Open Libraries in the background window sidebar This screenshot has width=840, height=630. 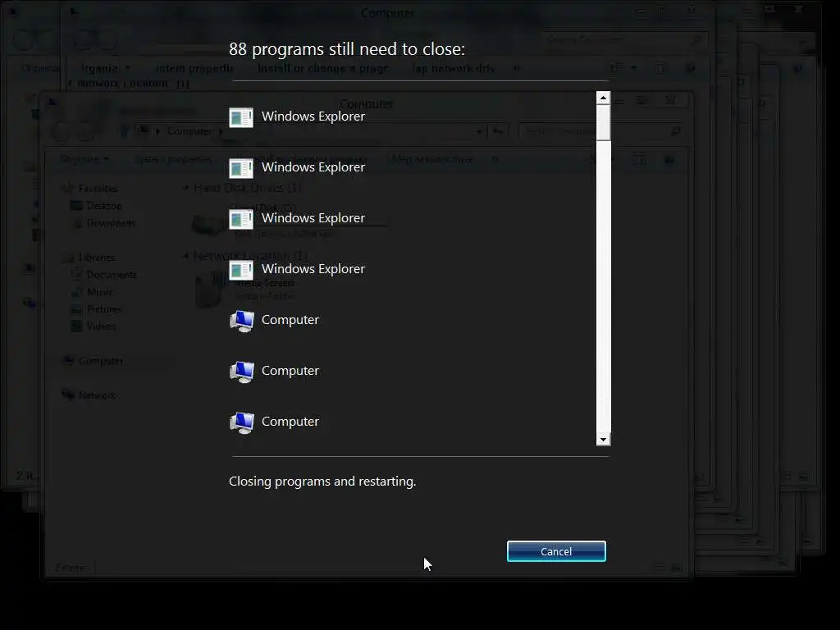click(x=97, y=257)
